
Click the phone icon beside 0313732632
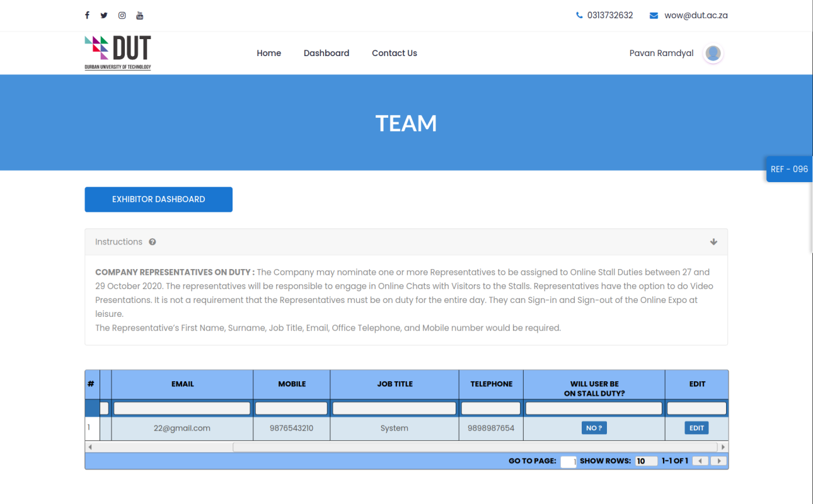(x=579, y=15)
